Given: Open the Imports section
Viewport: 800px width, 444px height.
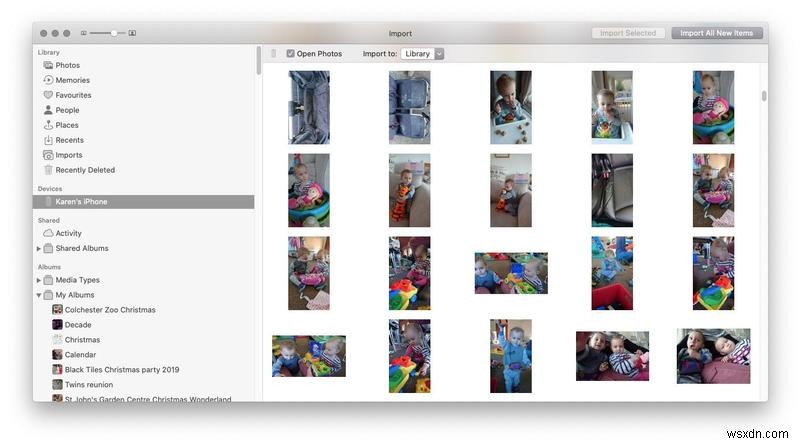Looking at the screenshot, I should [x=68, y=155].
